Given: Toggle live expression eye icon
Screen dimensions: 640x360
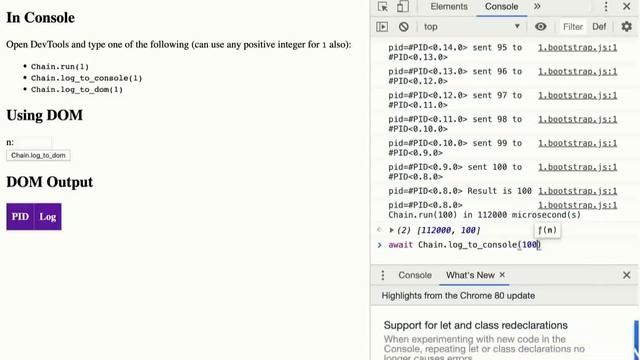Looking at the screenshot, I should pos(540,27).
